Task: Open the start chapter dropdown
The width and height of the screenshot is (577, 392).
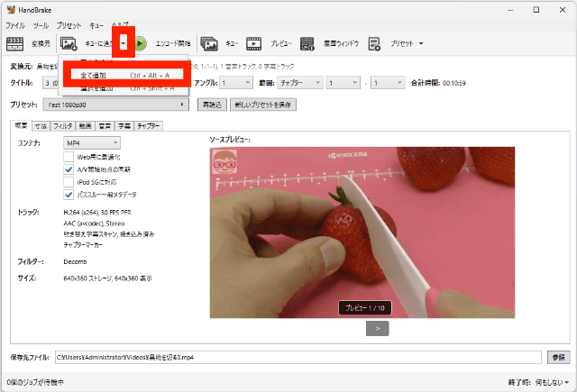Action: [x=343, y=83]
